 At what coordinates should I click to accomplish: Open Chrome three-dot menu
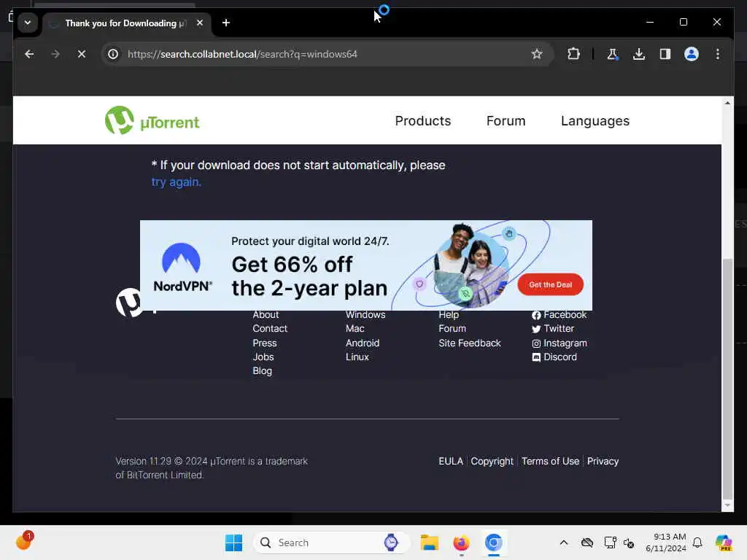(x=718, y=54)
